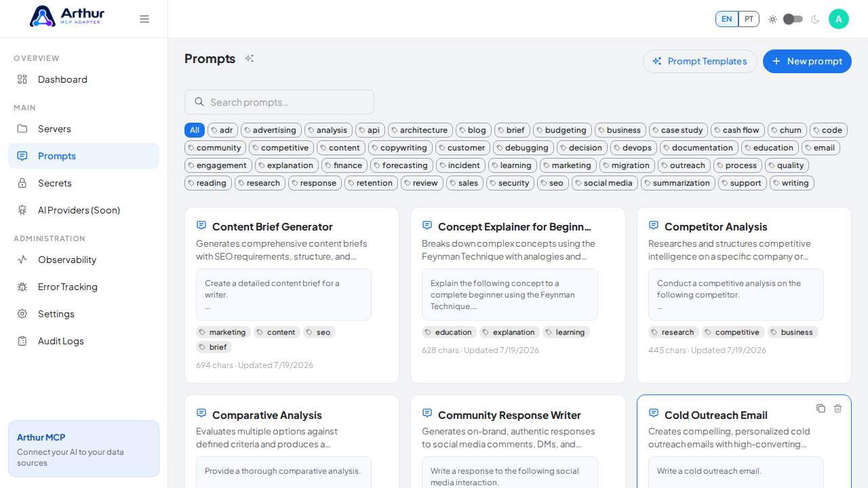Open Observability in the sidebar
The height and width of the screenshot is (488, 868).
(83, 260)
